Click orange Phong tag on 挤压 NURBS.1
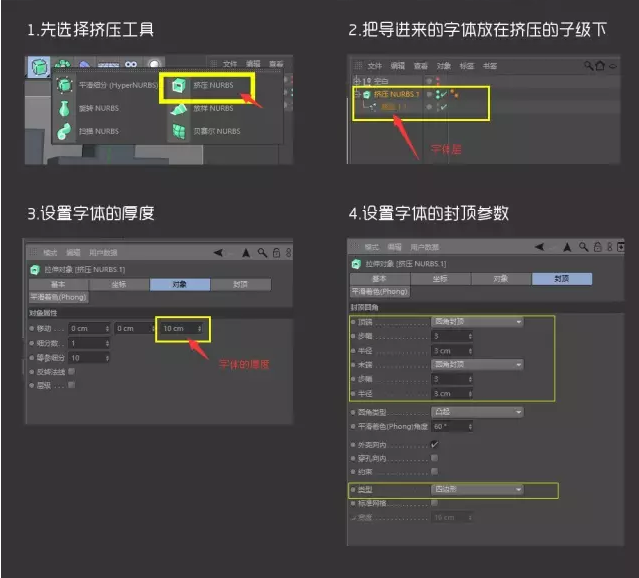The image size is (639, 578). (454, 94)
